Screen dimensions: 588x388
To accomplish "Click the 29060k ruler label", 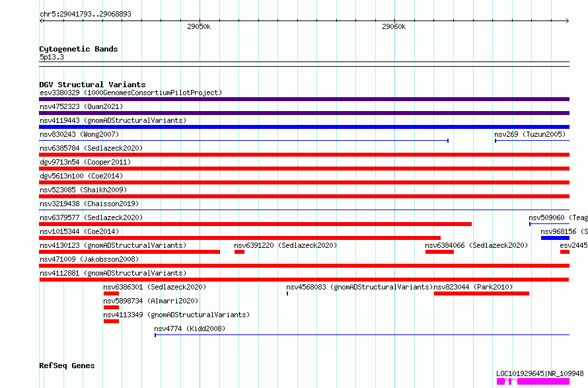I will (x=394, y=26).
